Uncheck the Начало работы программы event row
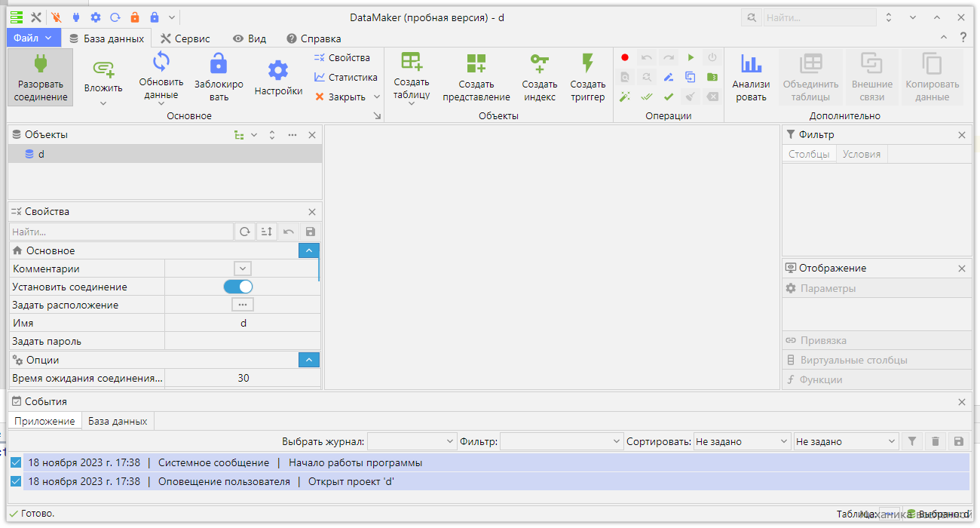This screenshot has height=528, width=980. coord(16,462)
